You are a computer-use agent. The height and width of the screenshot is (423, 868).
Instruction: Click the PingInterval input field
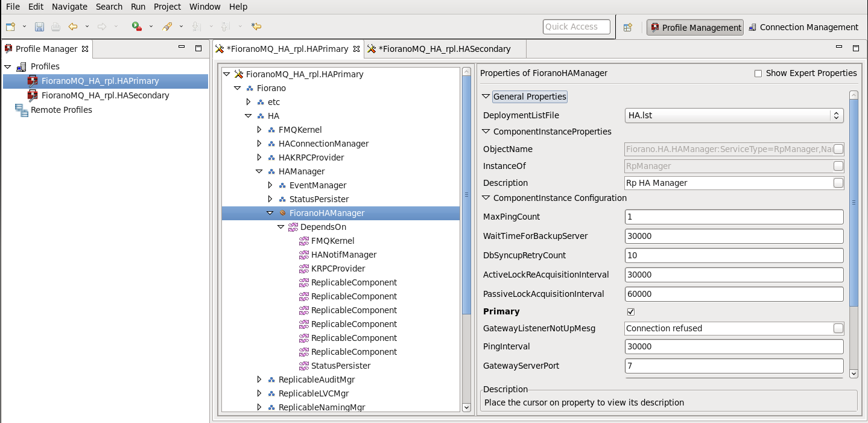734,346
